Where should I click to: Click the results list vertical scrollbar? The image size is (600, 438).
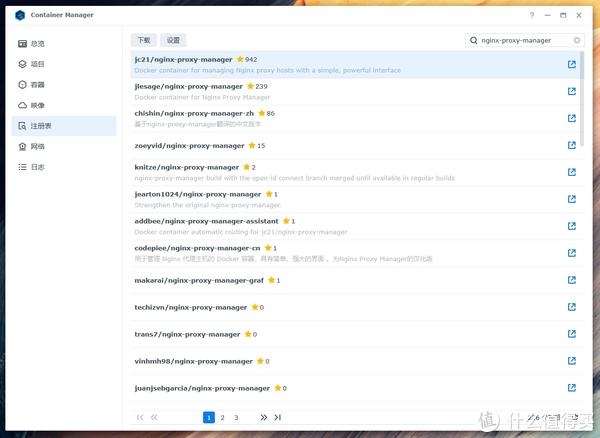[582, 99]
